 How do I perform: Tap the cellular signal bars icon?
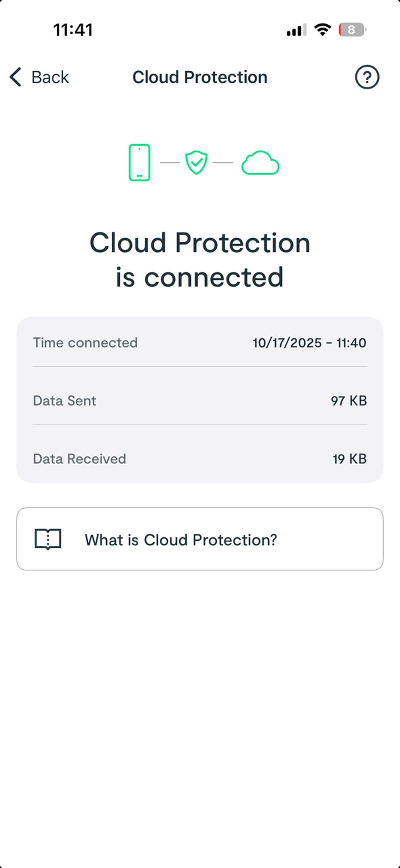[x=296, y=30]
